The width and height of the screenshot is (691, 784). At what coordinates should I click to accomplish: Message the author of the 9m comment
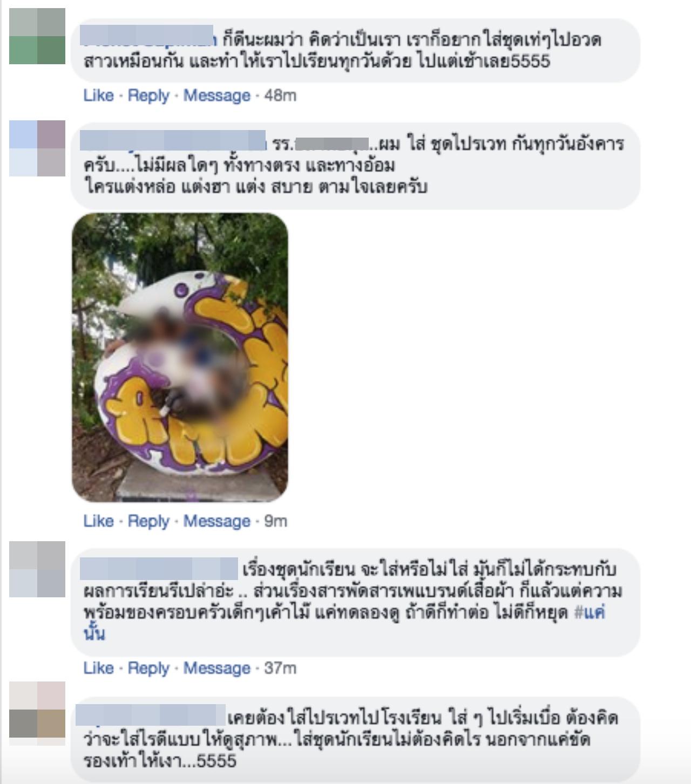point(217,521)
